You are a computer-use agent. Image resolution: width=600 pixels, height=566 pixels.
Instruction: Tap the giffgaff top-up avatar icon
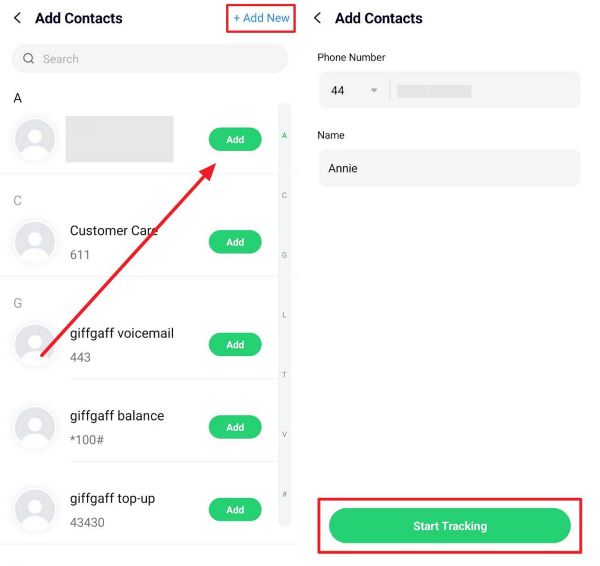36,509
